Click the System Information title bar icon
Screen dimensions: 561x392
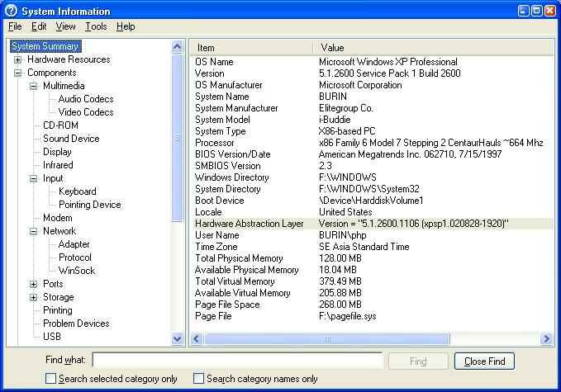(x=11, y=11)
